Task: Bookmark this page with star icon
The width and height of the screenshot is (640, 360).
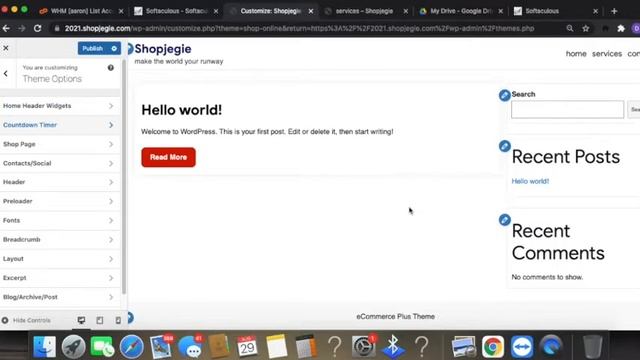Action: (x=586, y=28)
